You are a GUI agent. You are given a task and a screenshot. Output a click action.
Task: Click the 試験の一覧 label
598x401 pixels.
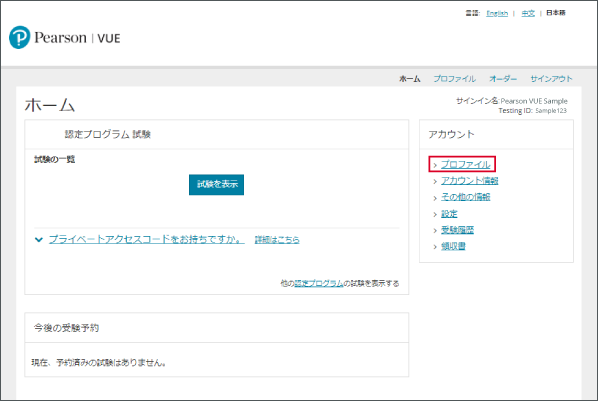pos(55,159)
